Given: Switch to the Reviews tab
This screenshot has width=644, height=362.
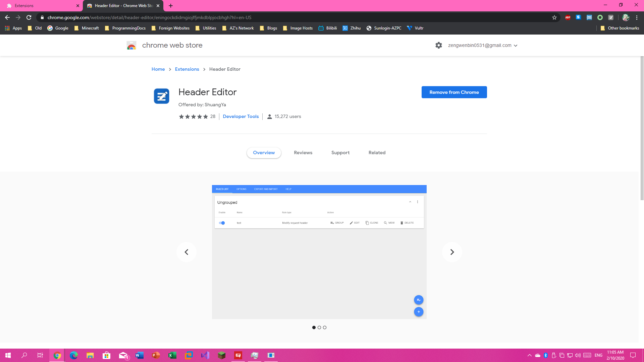Looking at the screenshot, I should (303, 153).
